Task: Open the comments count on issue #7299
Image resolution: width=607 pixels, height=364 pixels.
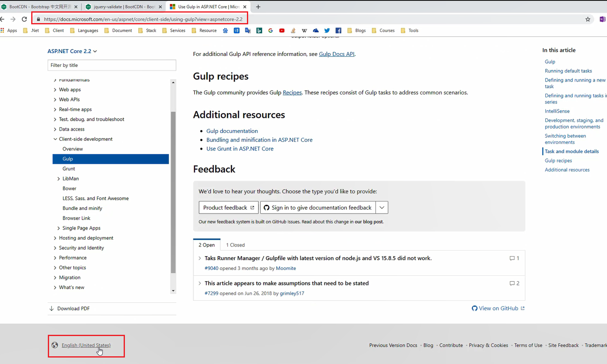Action: click(x=515, y=283)
